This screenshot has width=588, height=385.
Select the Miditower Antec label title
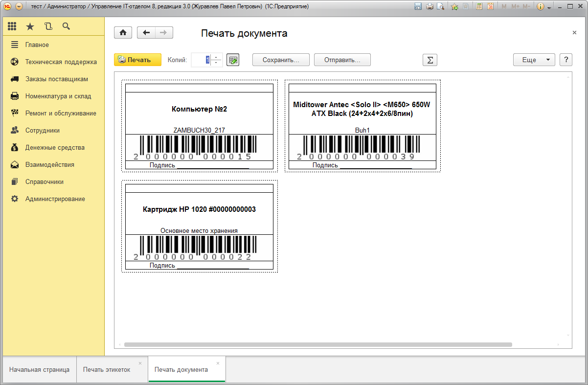(362, 109)
